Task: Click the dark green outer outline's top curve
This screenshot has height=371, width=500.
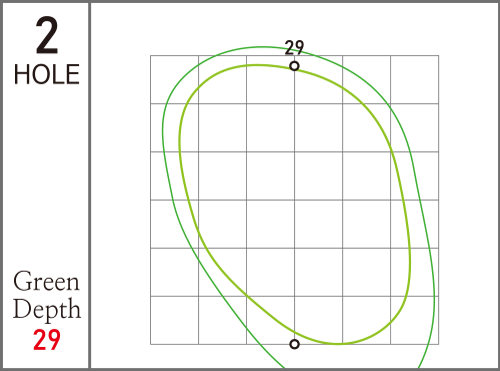Action: (263, 47)
